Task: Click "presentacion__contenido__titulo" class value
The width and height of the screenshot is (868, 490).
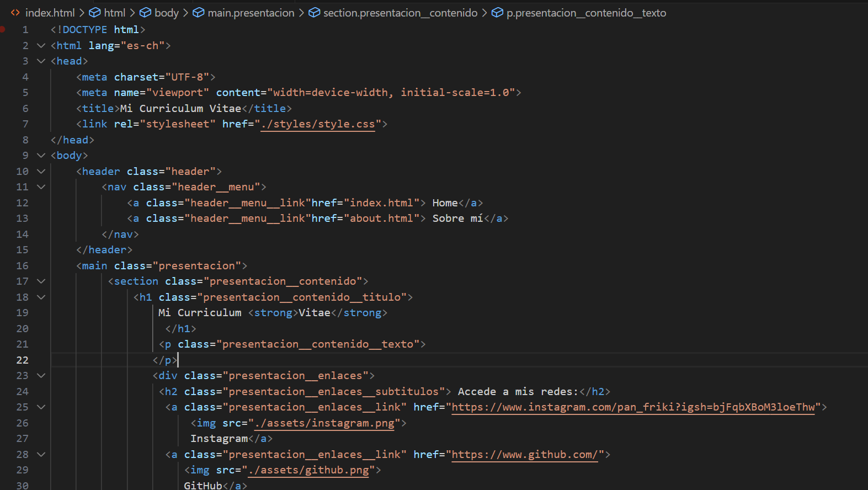Action: (302, 297)
